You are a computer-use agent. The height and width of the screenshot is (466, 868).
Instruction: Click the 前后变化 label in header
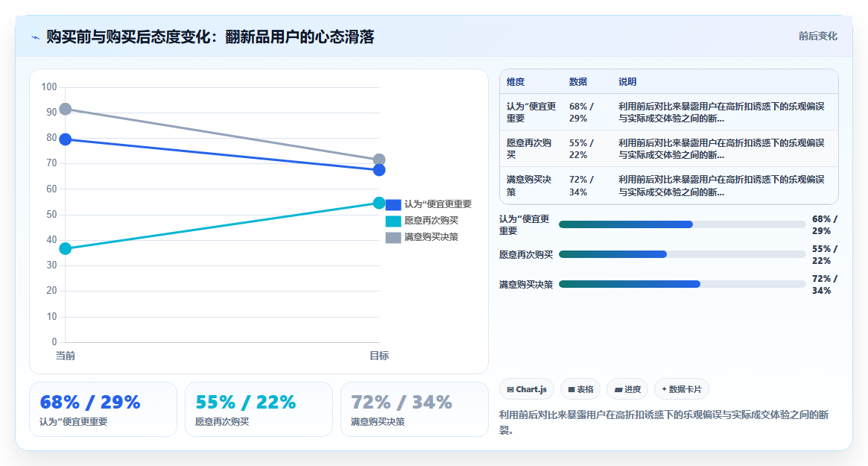[x=817, y=36]
